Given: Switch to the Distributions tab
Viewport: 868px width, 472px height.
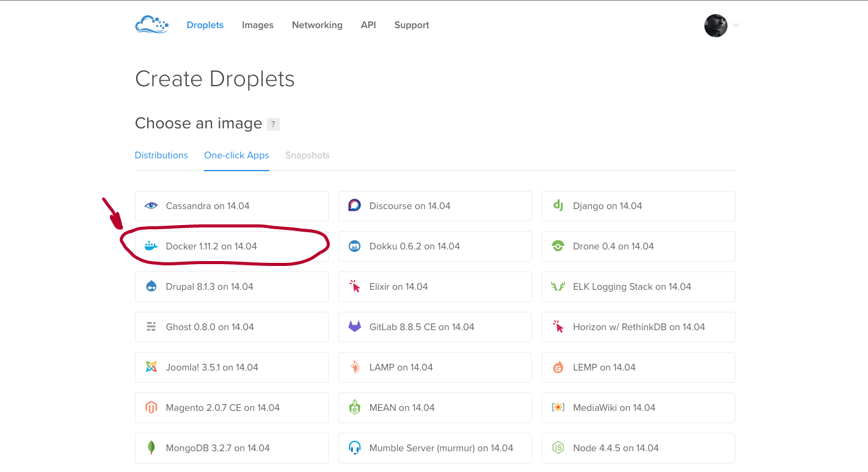Looking at the screenshot, I should click(x=161, y=155).
